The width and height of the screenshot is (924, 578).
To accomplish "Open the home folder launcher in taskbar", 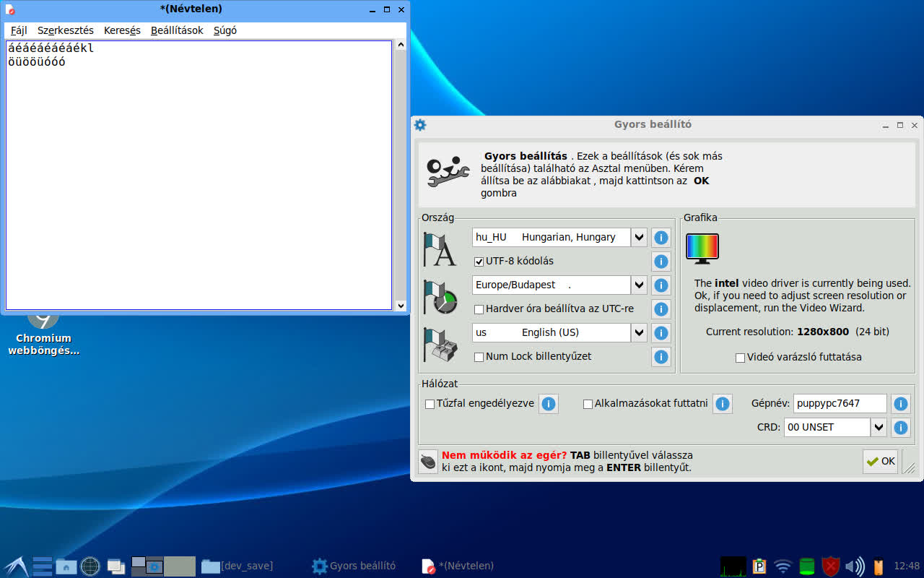I will click(x=66, y=566).
